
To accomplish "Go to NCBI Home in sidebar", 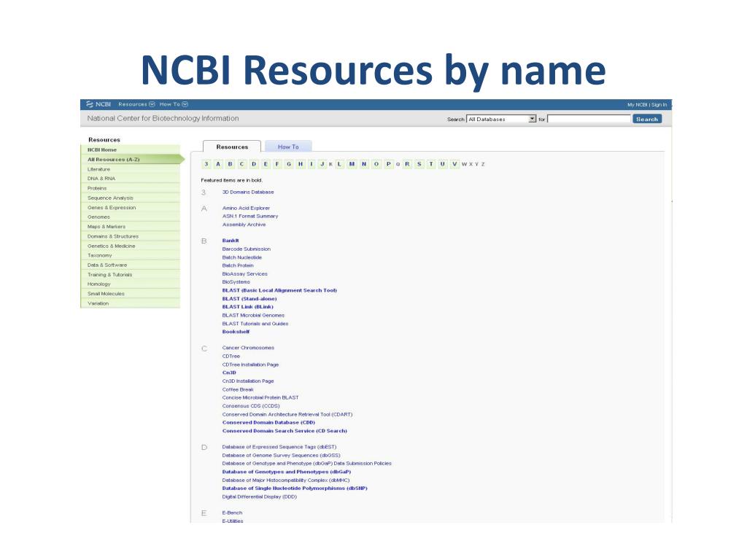I will 131,149.
